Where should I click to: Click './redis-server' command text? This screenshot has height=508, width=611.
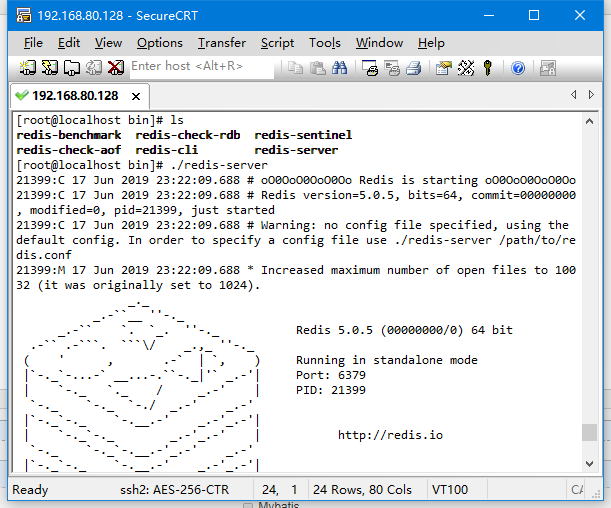click(x=219, y=165)
